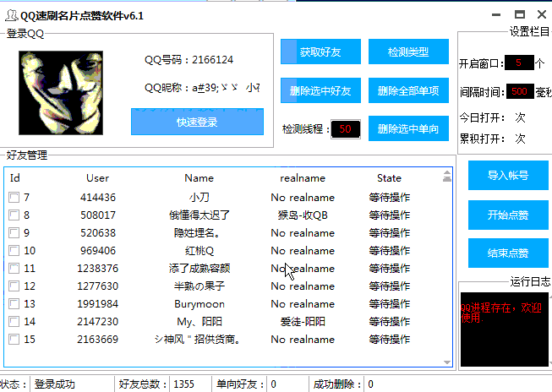Check the checkbox for friend Id 10
Viewport: 552px width, 392px height.
(x=14, y=250)
